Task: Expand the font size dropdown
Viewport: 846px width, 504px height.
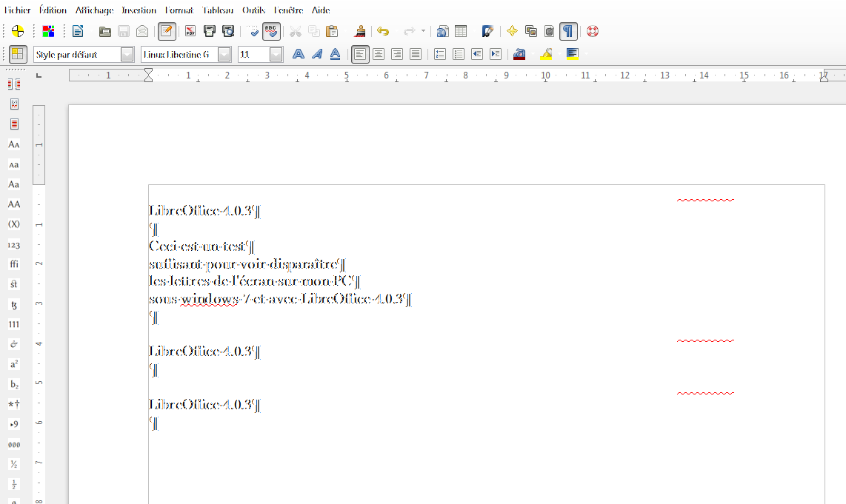Action: point(276,54)
